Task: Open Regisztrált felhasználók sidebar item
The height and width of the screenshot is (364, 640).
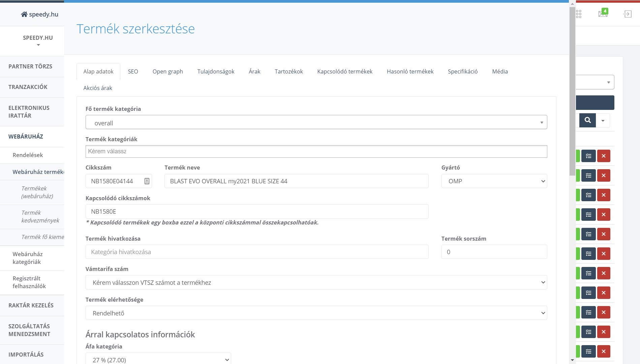Action: point(32,282)
